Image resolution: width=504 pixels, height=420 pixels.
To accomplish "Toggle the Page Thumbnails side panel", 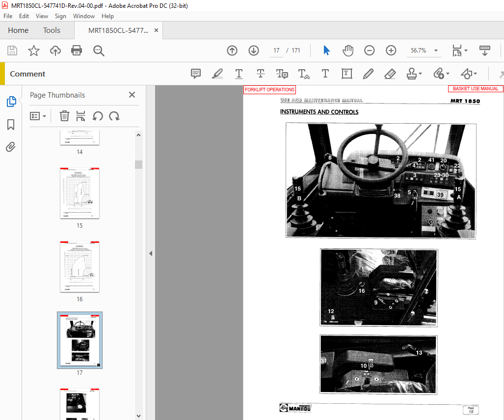I will (x=11, y=101).
